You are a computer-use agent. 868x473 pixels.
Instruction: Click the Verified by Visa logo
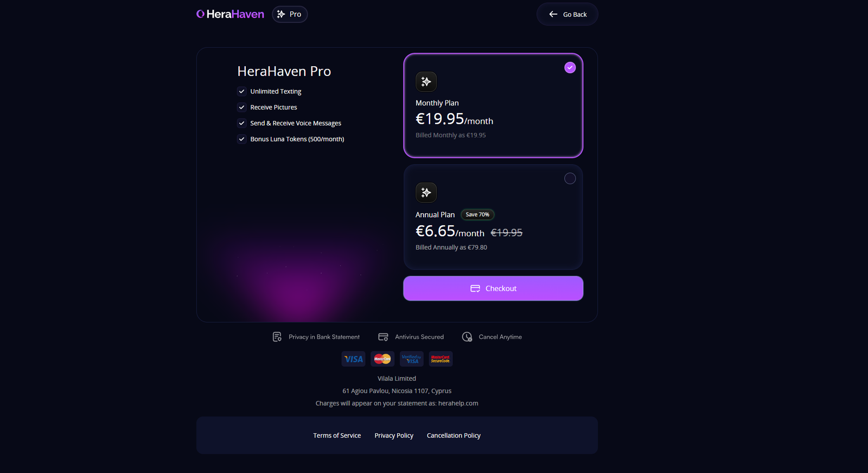[411, 359]
